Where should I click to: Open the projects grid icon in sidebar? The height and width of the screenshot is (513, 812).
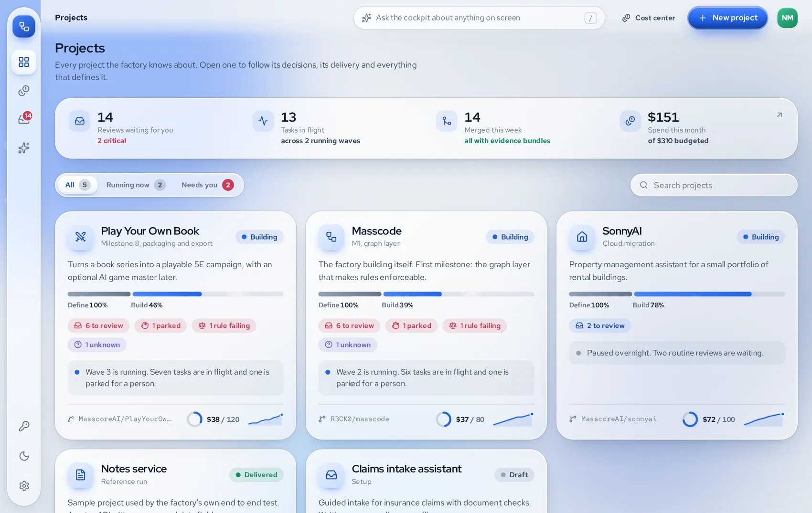24,62
